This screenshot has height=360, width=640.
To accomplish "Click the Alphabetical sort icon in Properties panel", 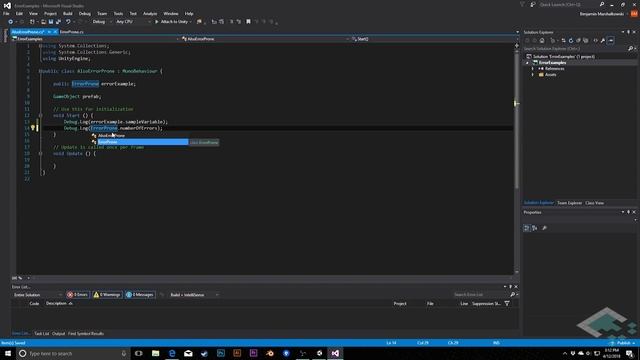I will 535,228.
